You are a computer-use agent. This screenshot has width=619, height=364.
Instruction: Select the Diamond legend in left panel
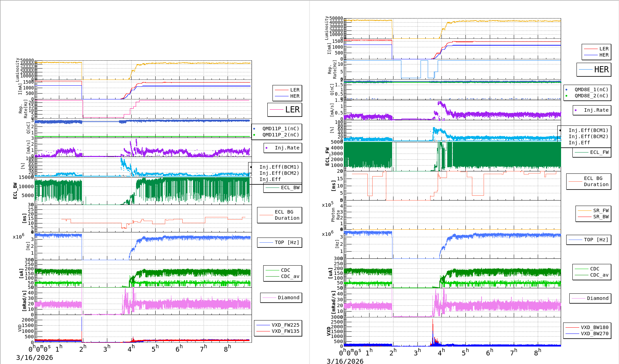tap(281, 298)
